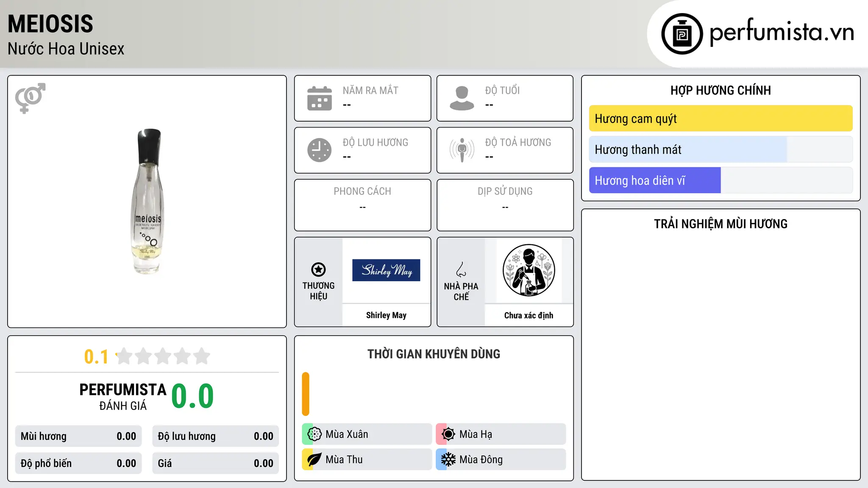
Task: Click the snowflake icon for Mùa Đông
Action: click(448, 460)
